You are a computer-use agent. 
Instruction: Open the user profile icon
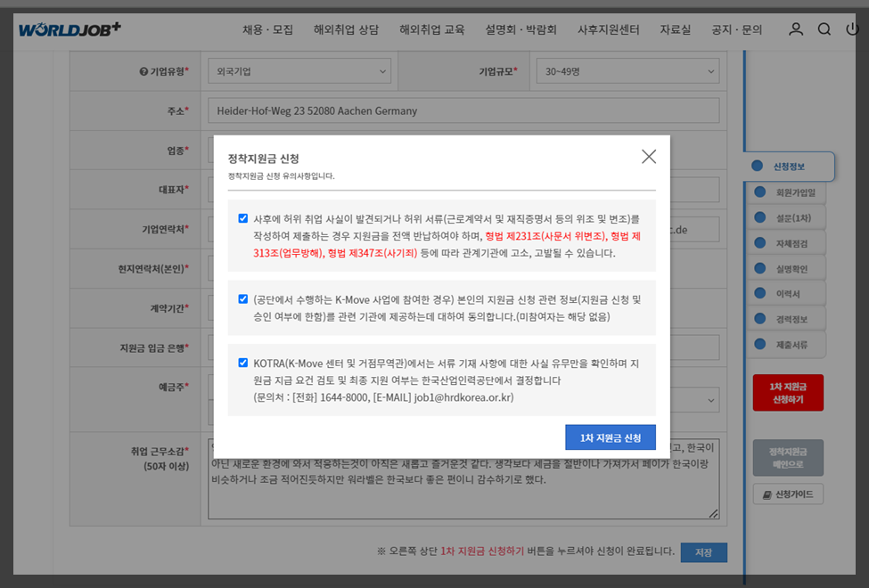pos(796,29)
